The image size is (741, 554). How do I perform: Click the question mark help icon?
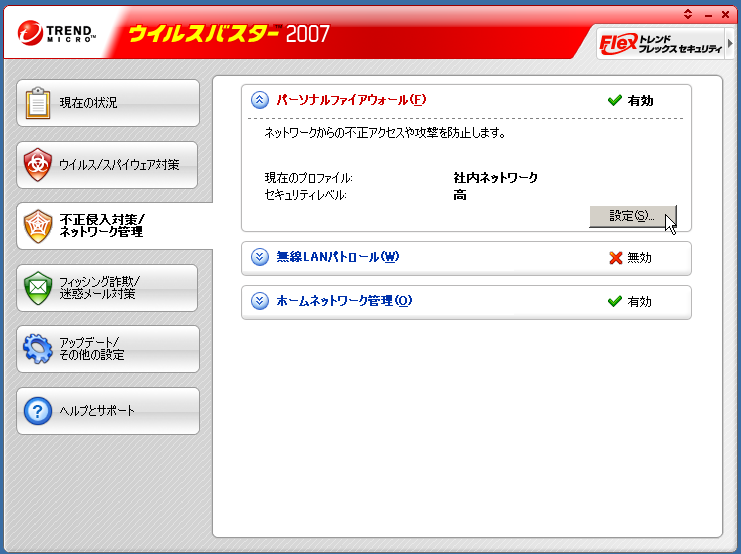(38, 411)
